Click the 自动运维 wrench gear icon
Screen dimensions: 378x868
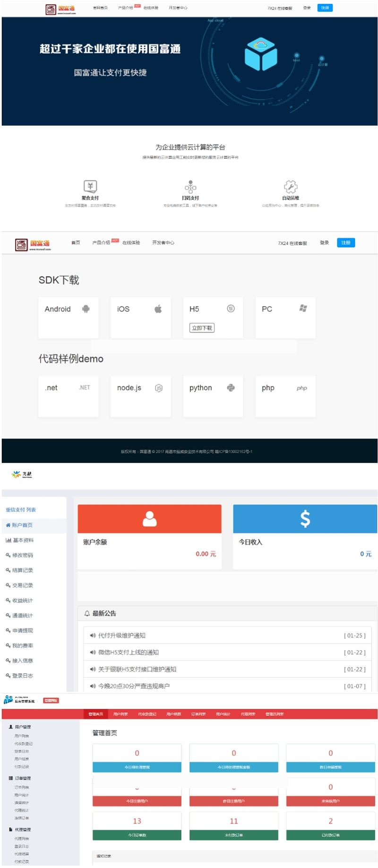pos(290,186)
